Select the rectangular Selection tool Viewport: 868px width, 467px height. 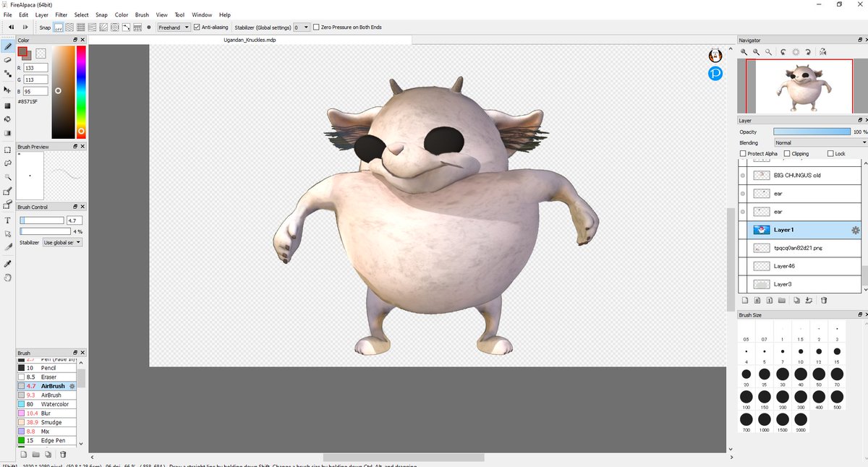click(7, 150)
